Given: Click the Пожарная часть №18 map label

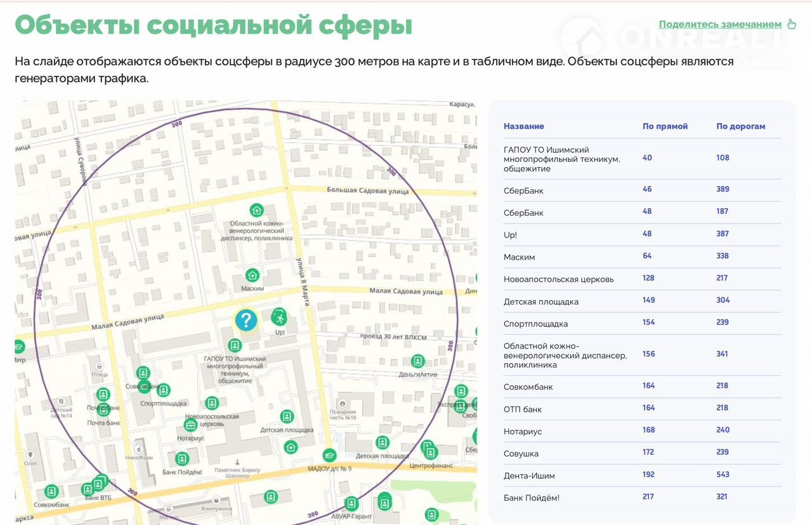Looking at the screenshot, I should click(x=343, y=416).
